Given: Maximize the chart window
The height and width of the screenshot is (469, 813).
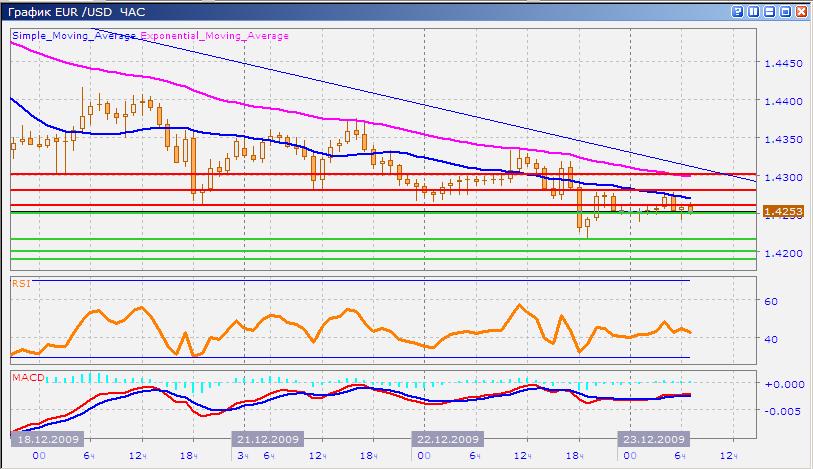Looking at the screenshot, I should tap(785, 12).
